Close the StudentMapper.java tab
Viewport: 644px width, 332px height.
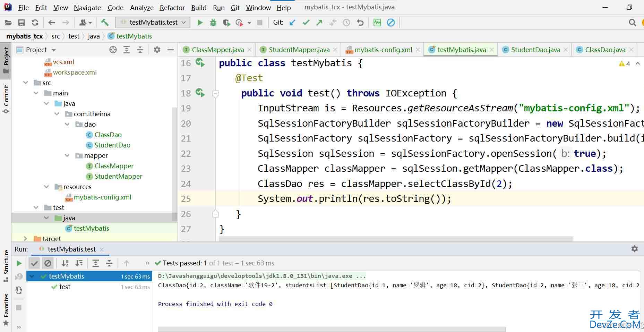click(335, 50)
